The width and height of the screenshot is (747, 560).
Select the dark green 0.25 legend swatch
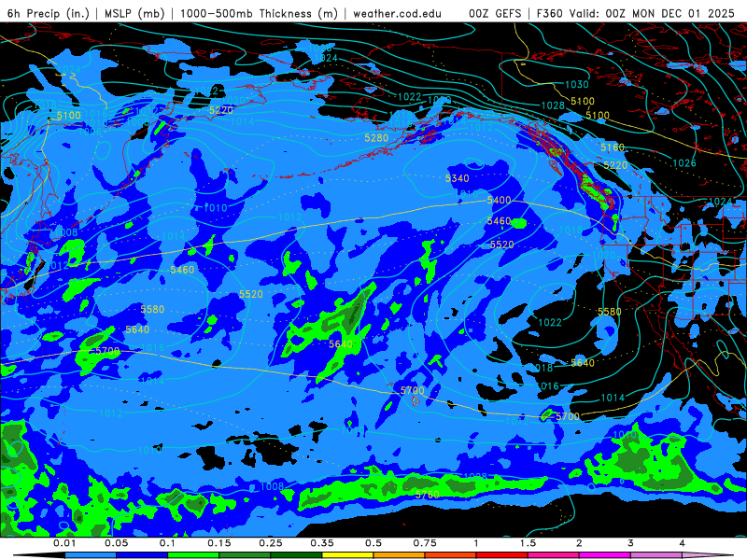click(296, 555)
